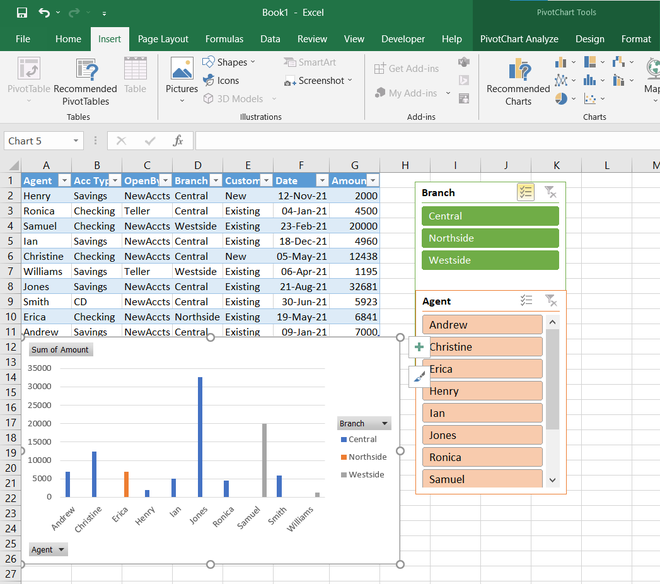Toggle Central item in Branch slicer
The height and width of the screenshot is (584, 660).
tap(488, 216)
